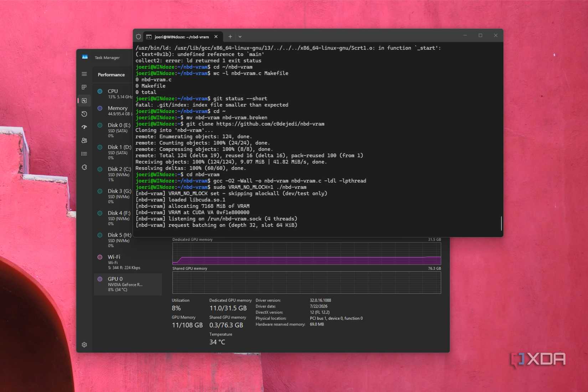Select Disk 5 (H:) in performance list
Image resolution: width=588 pixels, height=392 pixels.
(113, 240)
